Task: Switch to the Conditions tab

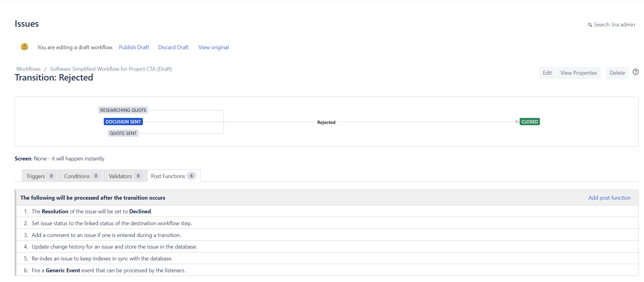Action: tap(82, 176)
